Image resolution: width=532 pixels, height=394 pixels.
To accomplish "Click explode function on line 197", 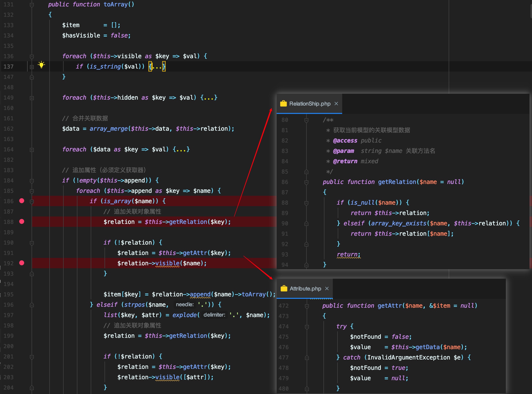I will click(185, 315).
